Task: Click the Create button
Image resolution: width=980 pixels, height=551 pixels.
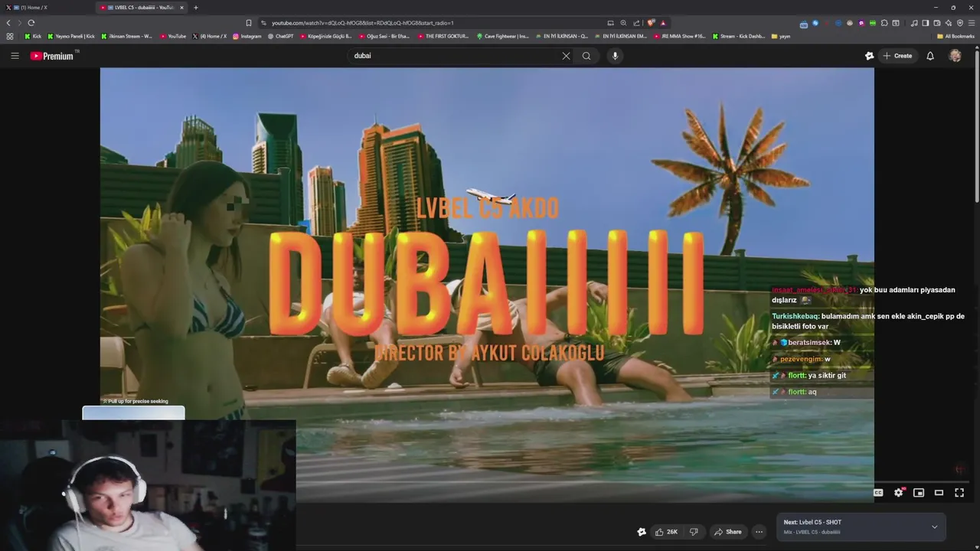Action: coord(897,56)
